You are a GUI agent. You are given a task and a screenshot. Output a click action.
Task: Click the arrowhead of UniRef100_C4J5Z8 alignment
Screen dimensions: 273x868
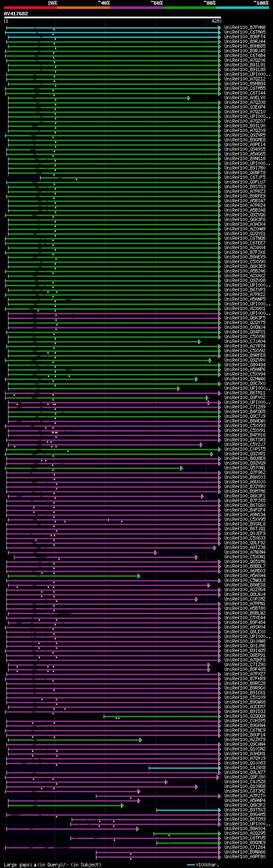point(166,782)
